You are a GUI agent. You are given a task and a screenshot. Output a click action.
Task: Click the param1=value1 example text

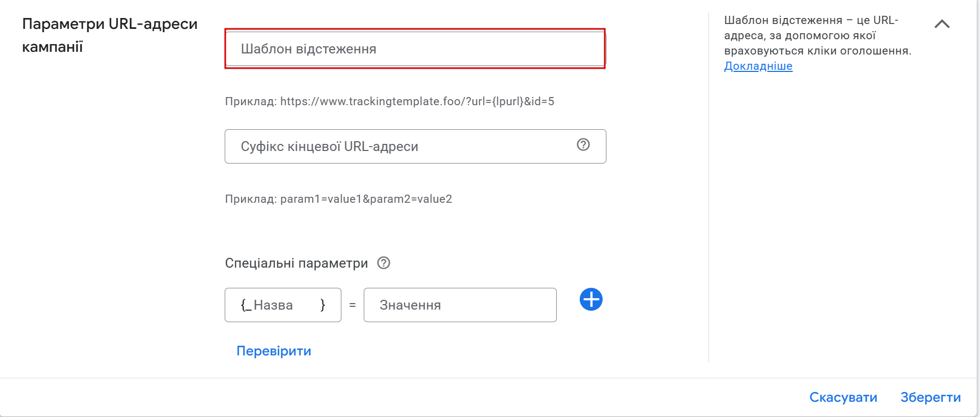click(x=338, y=199)
